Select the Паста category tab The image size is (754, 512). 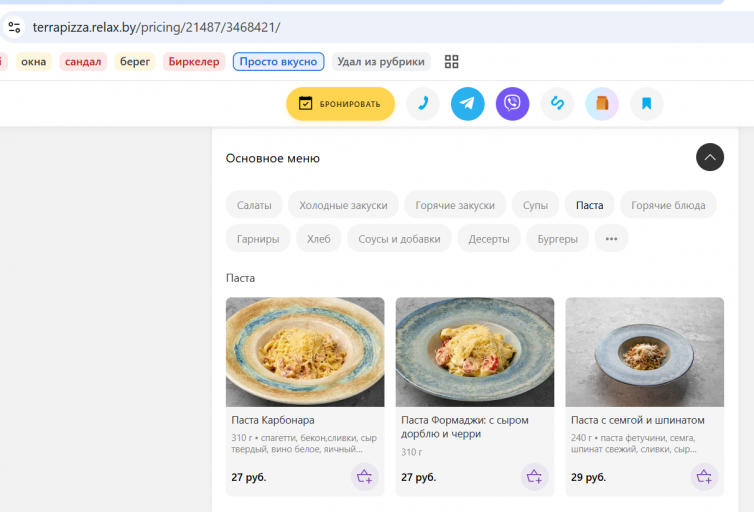[x=589, y=205]
